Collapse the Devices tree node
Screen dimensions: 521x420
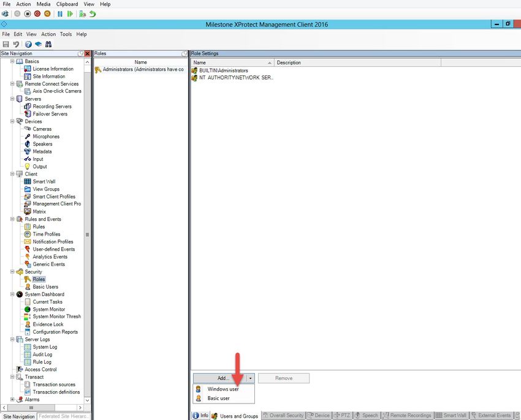click(x=12, y=121)
